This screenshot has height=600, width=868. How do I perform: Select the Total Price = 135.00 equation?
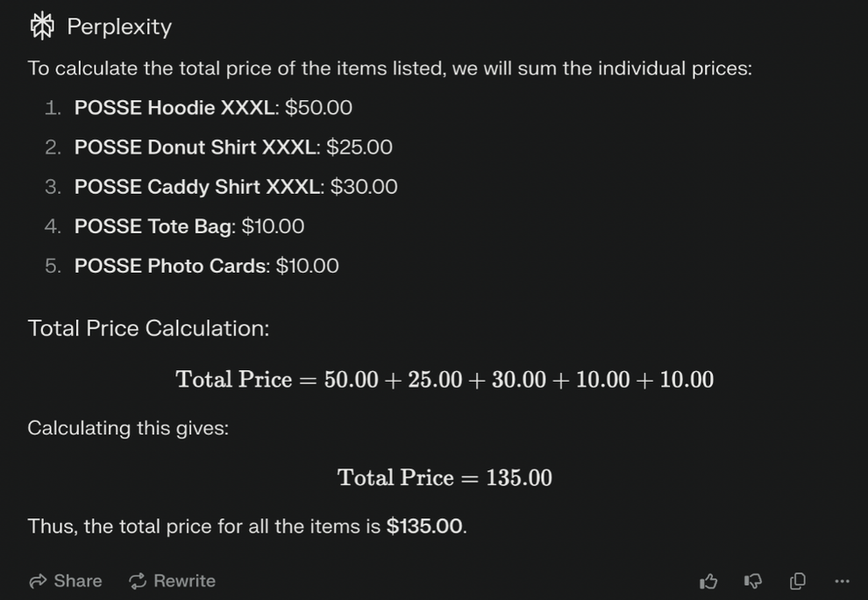pyautogui.click(x=445, y=478)
